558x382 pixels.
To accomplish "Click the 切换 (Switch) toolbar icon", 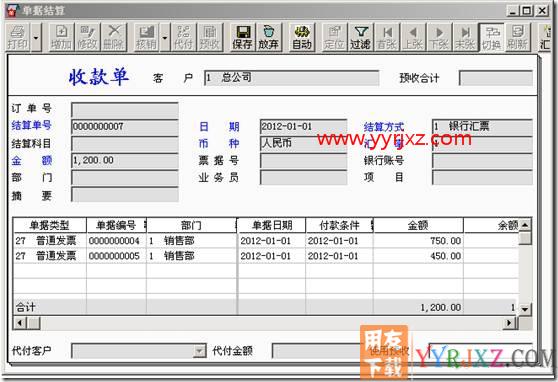I will pyautogui.click(x=492, y=37).
